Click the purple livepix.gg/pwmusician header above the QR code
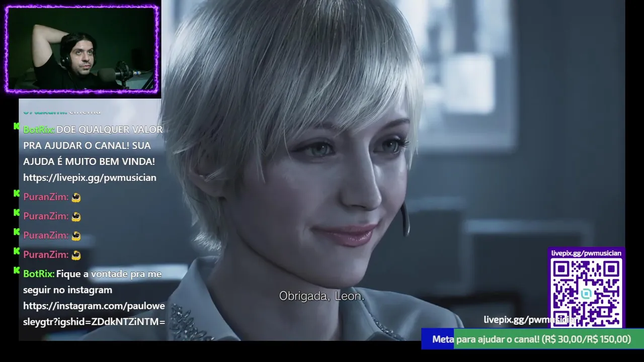The width and height of the screenshot is (644, 362). coord(586,253)
